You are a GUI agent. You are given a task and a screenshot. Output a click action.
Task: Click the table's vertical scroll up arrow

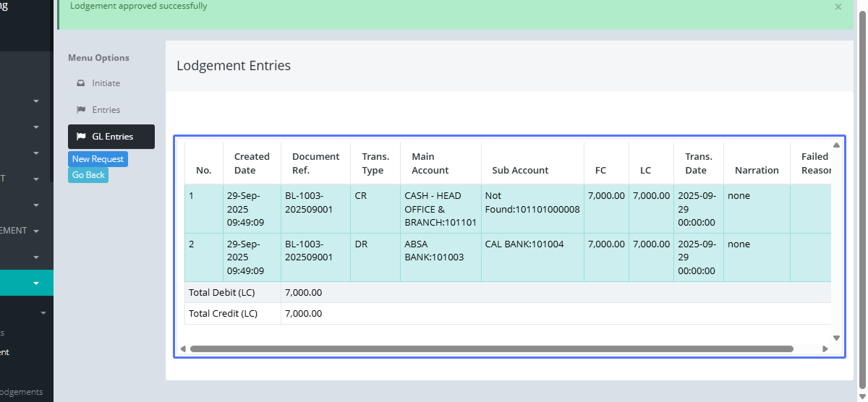pos(836,145)
